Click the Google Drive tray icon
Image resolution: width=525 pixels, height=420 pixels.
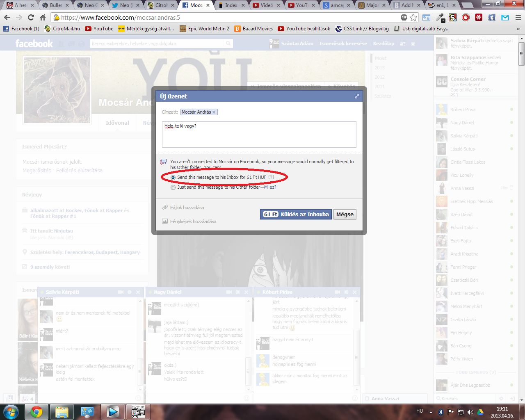coord(480,412)
